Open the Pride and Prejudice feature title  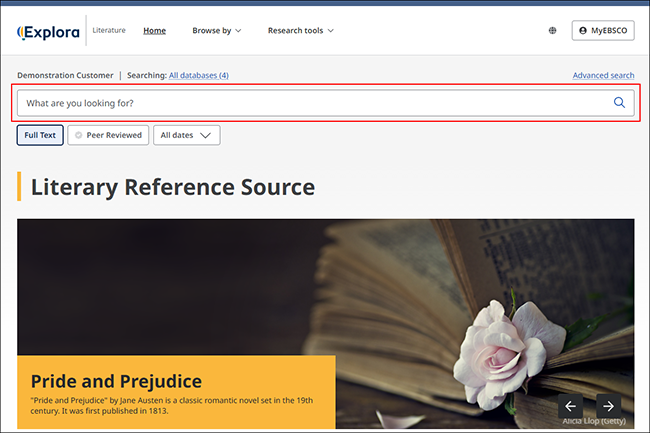tap(116, 381)
